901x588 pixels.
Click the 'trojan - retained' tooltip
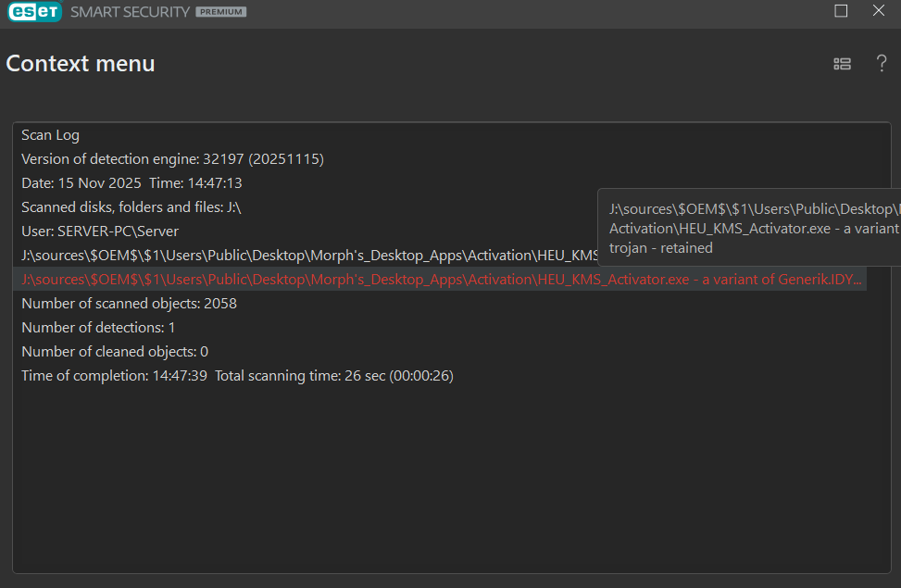749,228
